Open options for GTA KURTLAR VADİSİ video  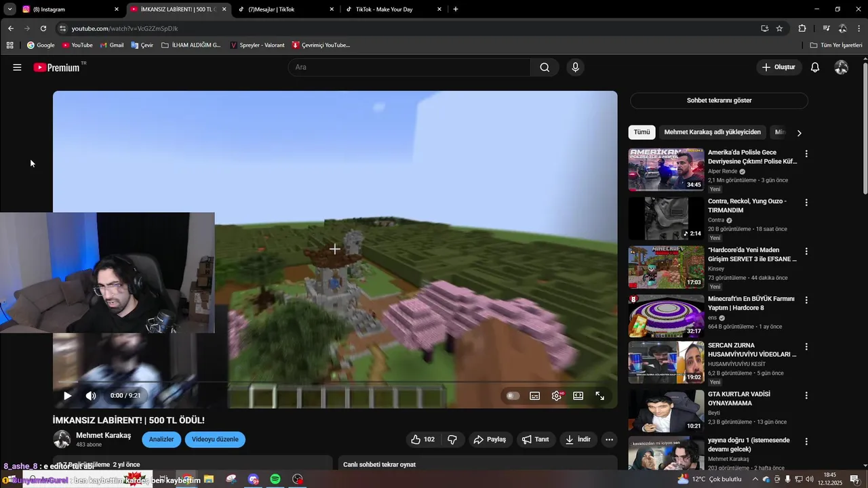click(x=806, y=395)
